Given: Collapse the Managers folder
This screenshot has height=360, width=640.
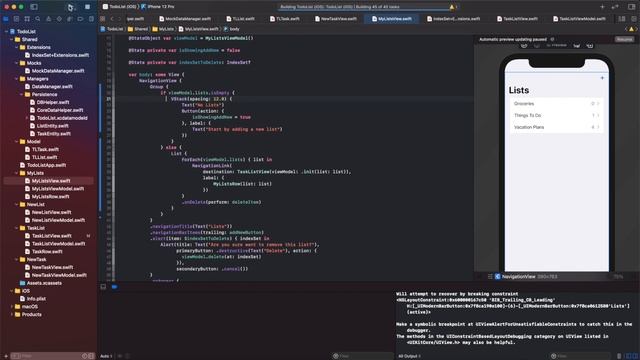Looking at the screenshot, I should [17, 79].
